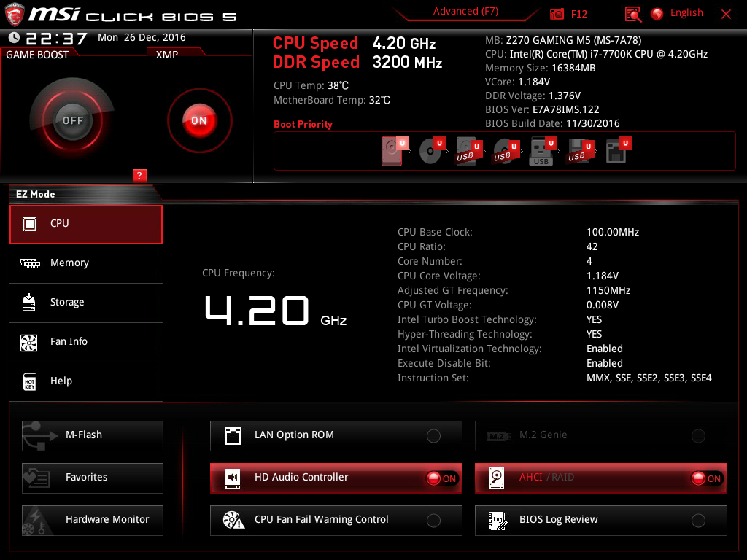
Task: Select the network LAN boot device icon
Action: click(618, 150)
